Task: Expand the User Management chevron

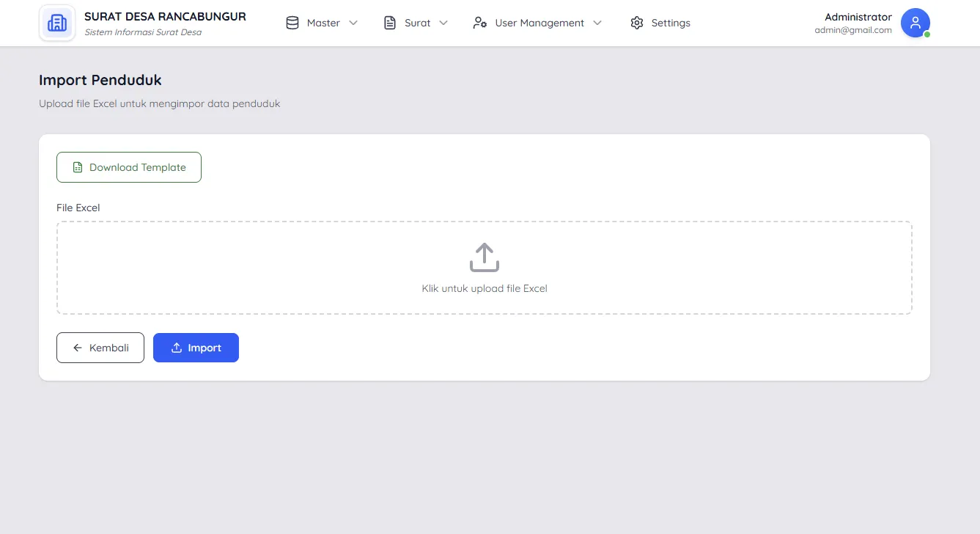Action: point(597,23)
